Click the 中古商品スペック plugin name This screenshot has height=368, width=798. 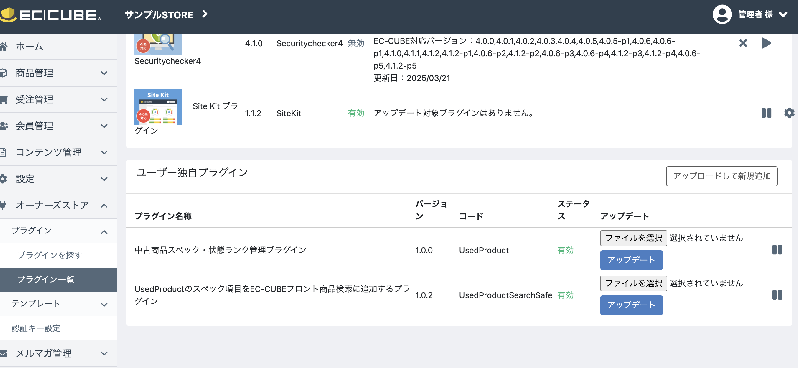(x=220, y=250)
